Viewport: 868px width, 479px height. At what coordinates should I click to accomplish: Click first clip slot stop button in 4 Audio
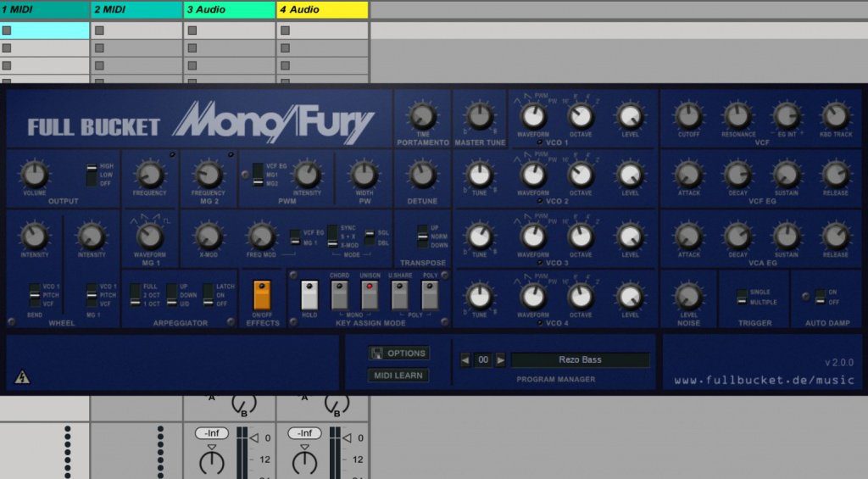point(285,31)
